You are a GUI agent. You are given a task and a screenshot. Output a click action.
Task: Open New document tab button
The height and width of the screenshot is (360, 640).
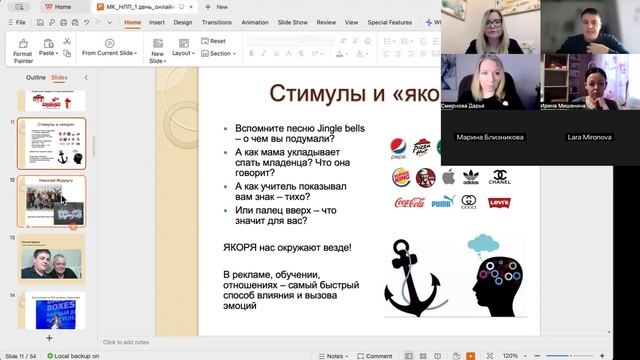[216, 7]
